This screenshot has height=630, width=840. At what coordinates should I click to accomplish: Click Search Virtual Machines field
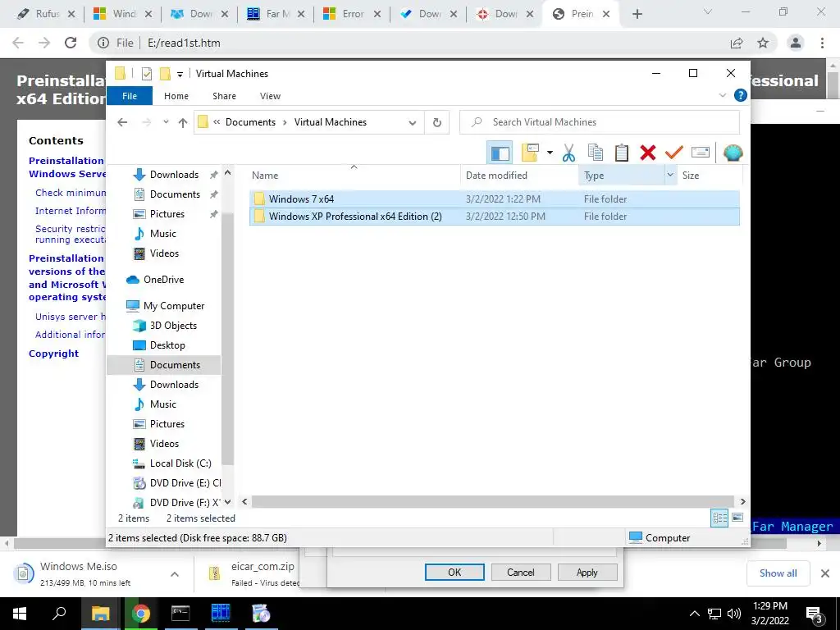[x=600, y=122]
